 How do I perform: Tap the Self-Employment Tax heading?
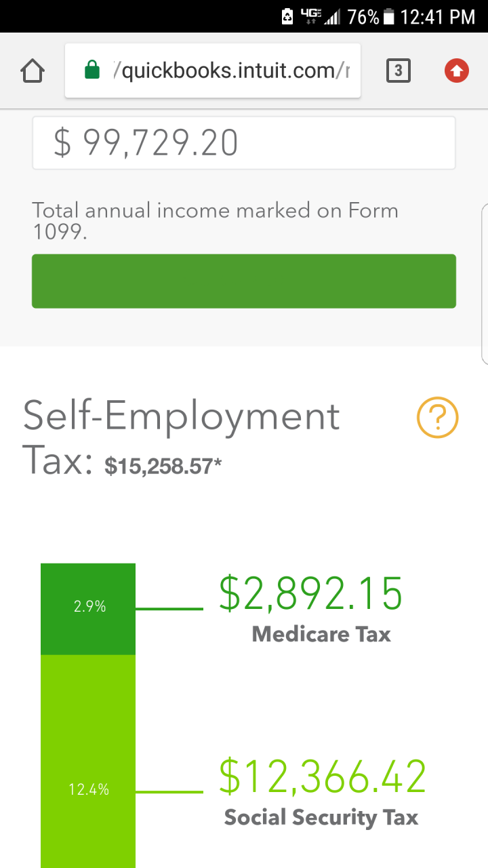181,416
